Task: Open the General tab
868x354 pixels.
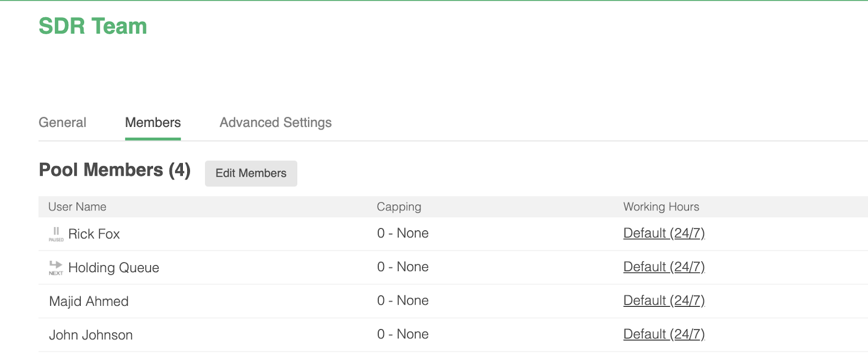Action: [x=62, y=123]
